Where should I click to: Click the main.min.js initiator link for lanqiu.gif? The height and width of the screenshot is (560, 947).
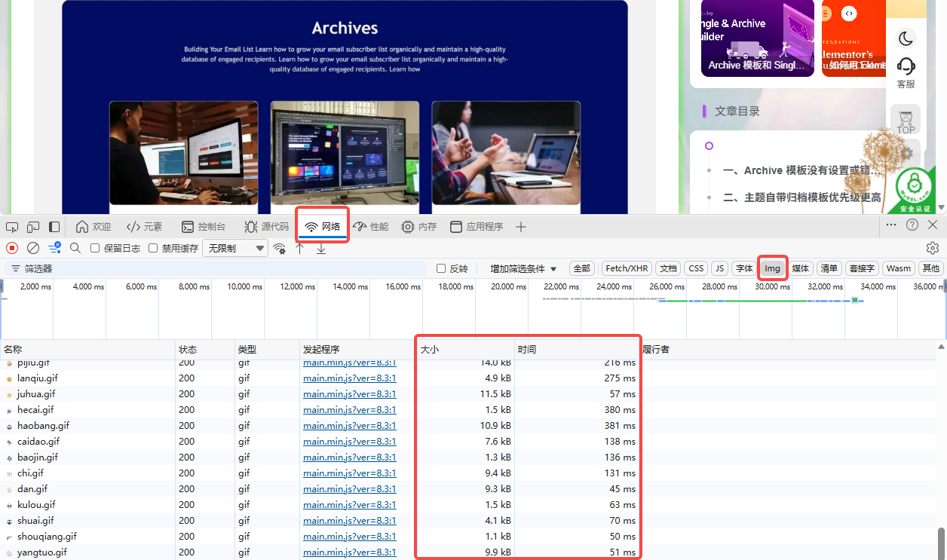click(348, 378)
